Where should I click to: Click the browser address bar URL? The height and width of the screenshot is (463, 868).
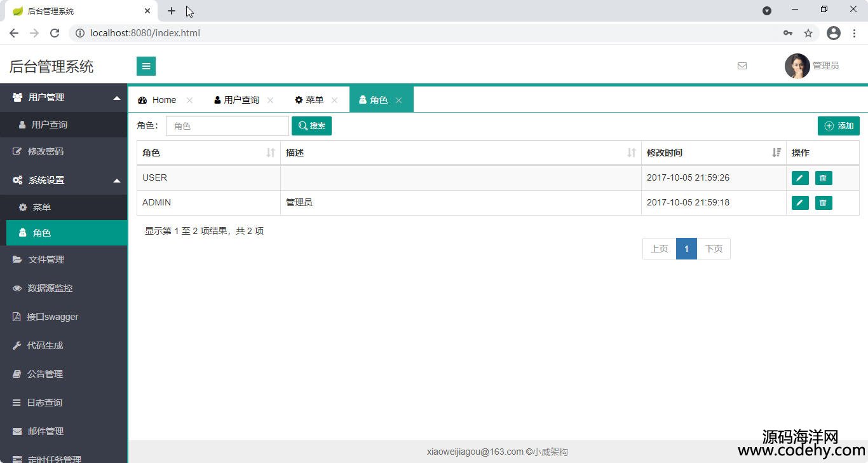pos(145,33)
